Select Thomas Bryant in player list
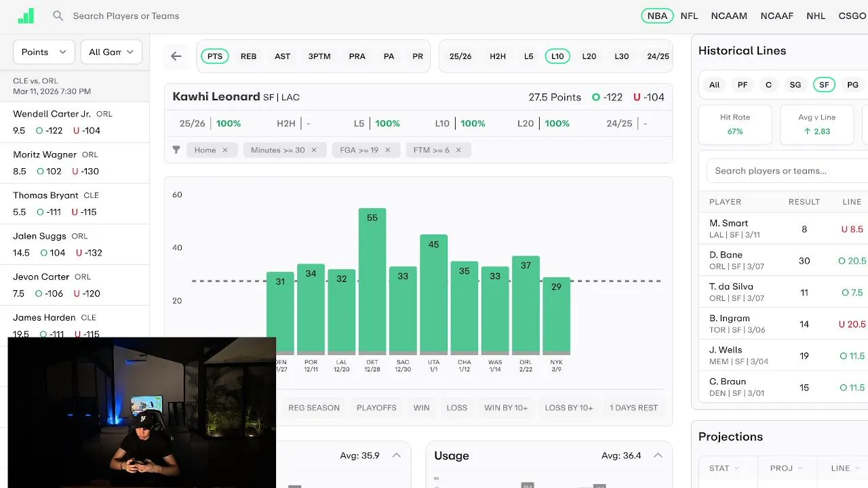 pyautogui.click(x=75, y=203)
